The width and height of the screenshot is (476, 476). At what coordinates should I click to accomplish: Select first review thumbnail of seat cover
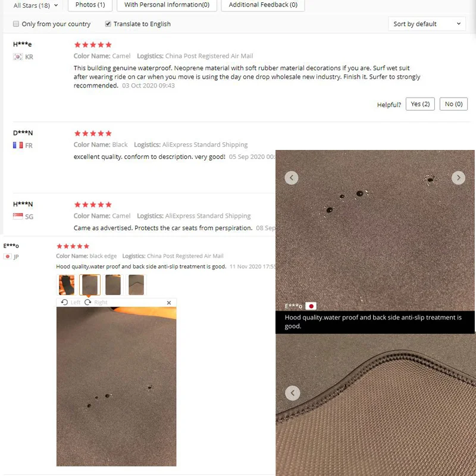(67, 285)
